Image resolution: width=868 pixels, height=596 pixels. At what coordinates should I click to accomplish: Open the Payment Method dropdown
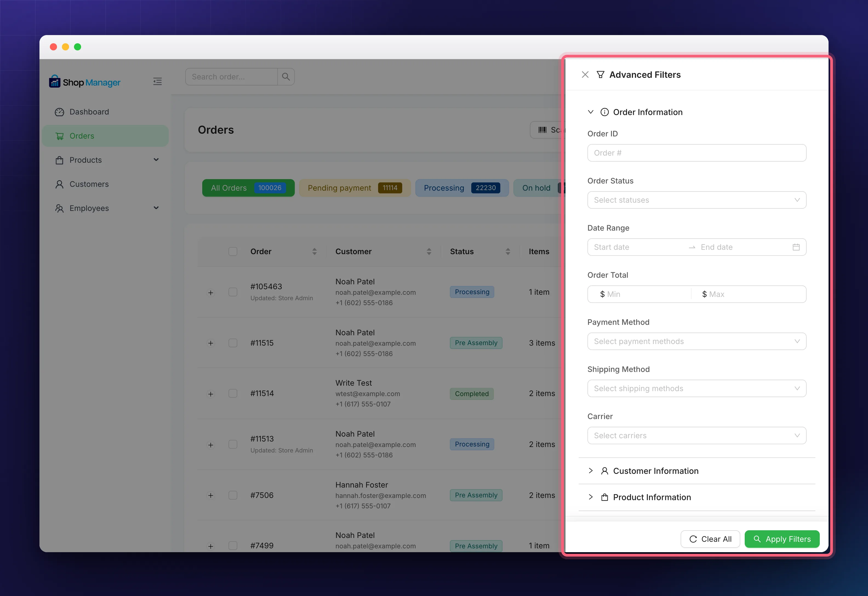pyautogui.click(x=696, y=341)
